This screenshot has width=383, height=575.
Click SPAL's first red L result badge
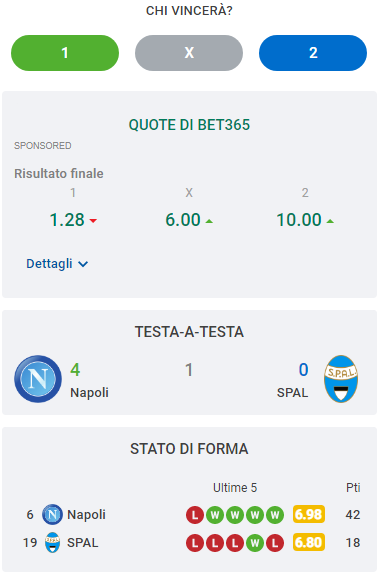[195, 543]
